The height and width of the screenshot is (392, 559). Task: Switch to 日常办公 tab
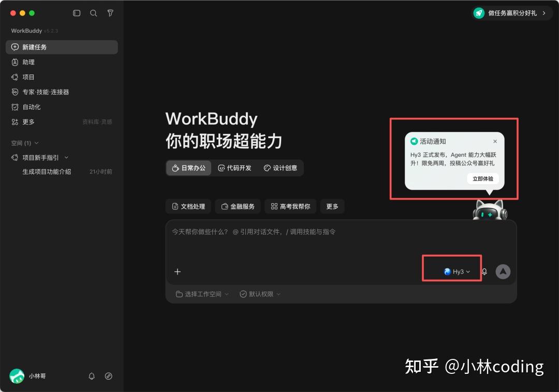point(188,168)
